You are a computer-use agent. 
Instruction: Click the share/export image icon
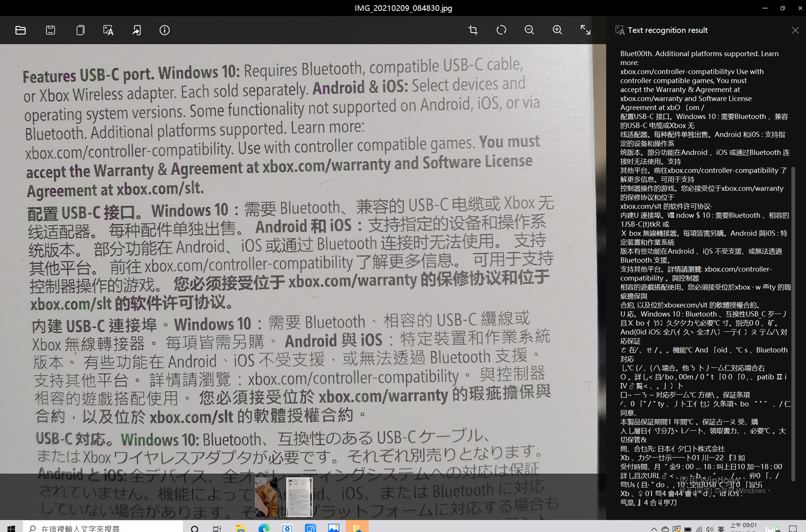(137, 30)
